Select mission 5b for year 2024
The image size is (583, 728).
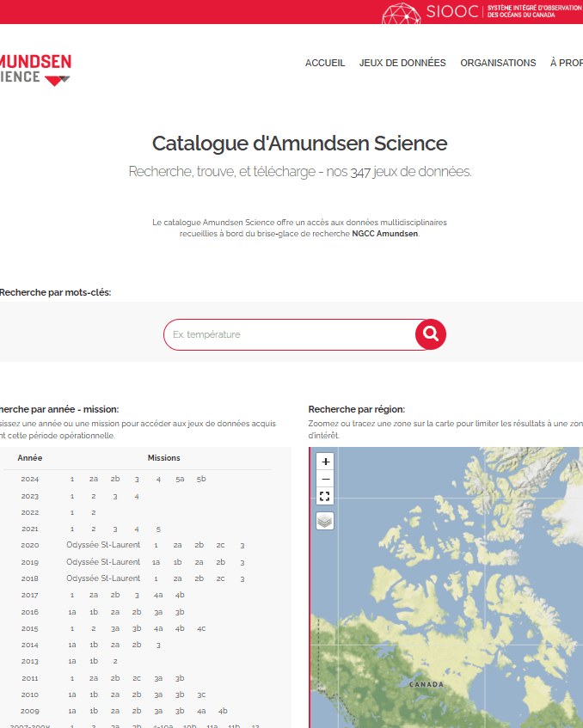coord(201,479)
